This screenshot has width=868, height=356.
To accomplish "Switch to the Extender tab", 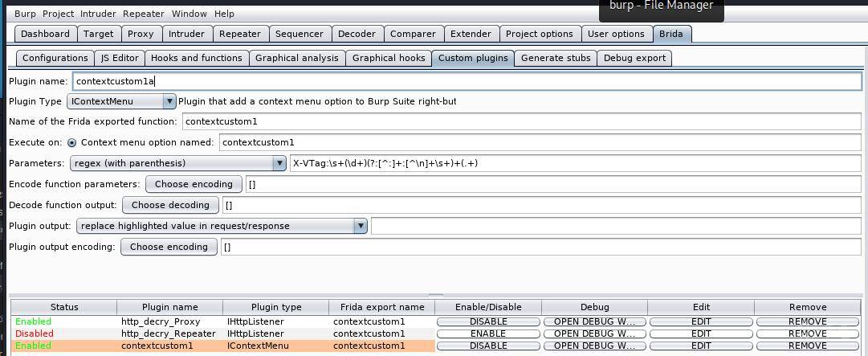I will pyautogui.click(x=471, y=34).
